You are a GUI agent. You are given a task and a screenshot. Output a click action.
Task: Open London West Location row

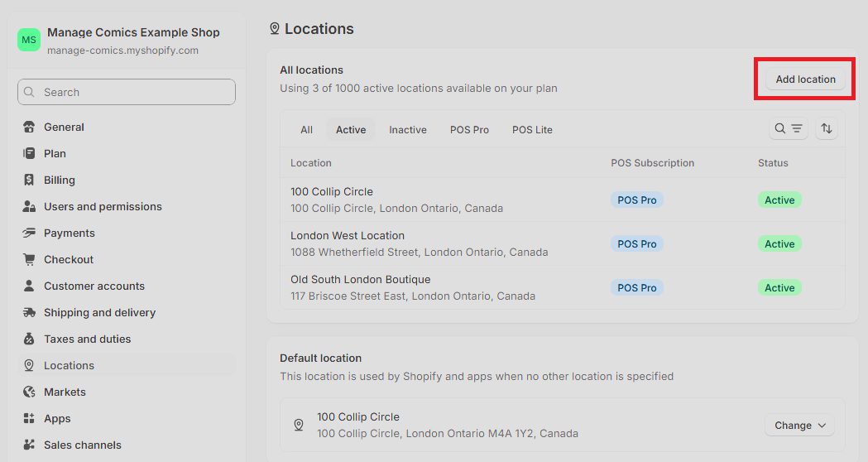point(563,243)
